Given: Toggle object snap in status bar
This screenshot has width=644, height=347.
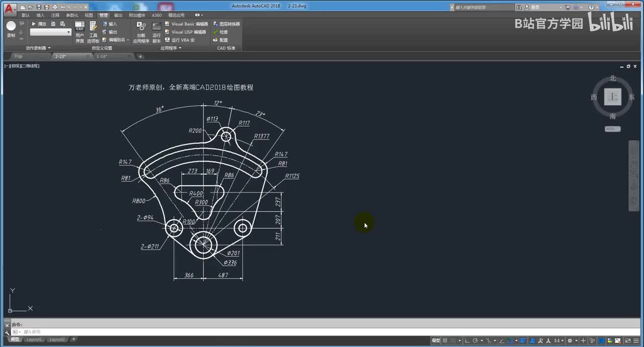Looking at the screenshot, I should pos(509,340).
